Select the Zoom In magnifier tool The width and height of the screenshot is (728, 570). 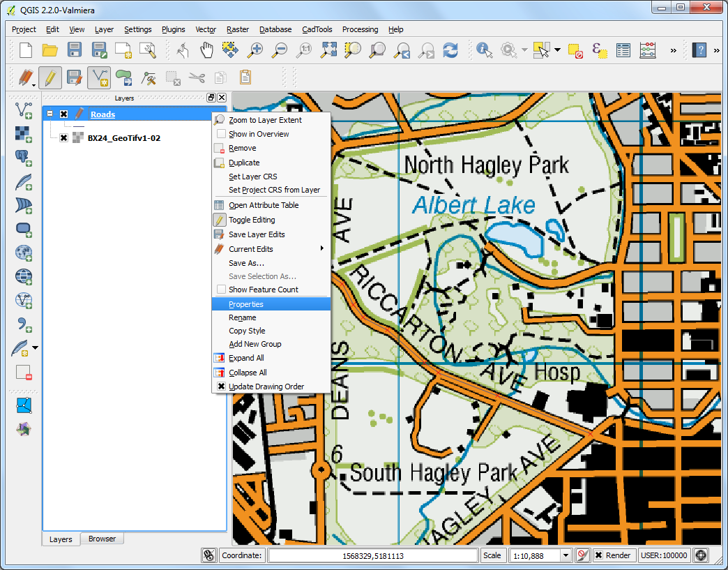(256, 50)
